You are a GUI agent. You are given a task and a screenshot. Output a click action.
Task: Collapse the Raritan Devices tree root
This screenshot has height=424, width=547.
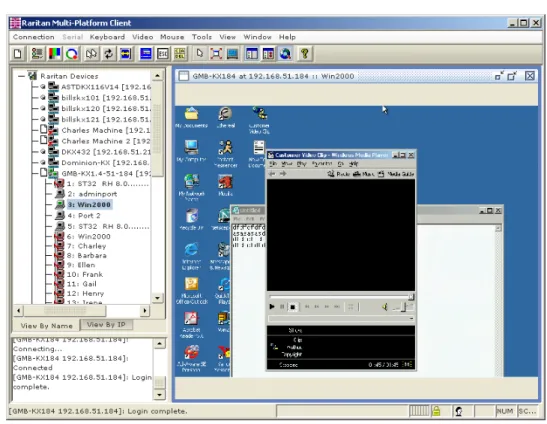[21, 76]
